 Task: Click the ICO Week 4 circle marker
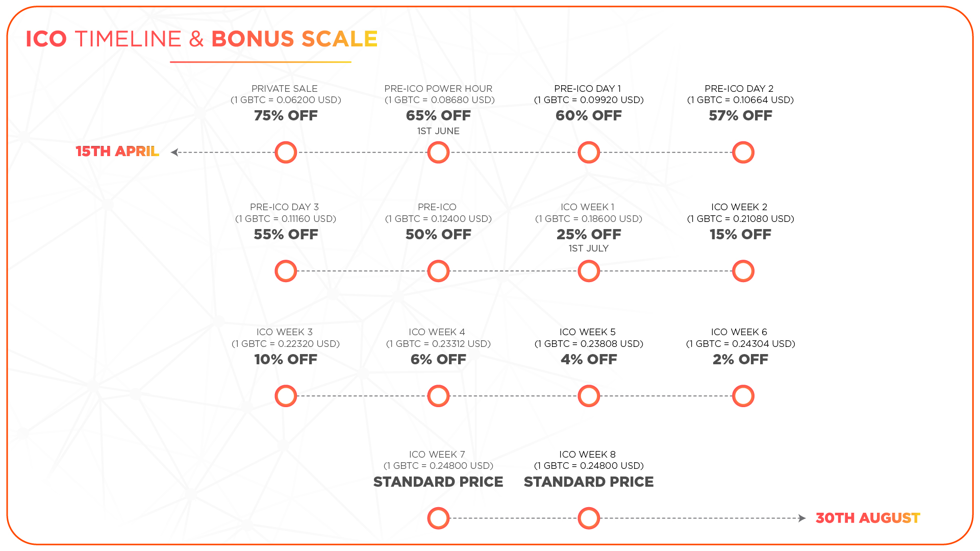(438, 396)
